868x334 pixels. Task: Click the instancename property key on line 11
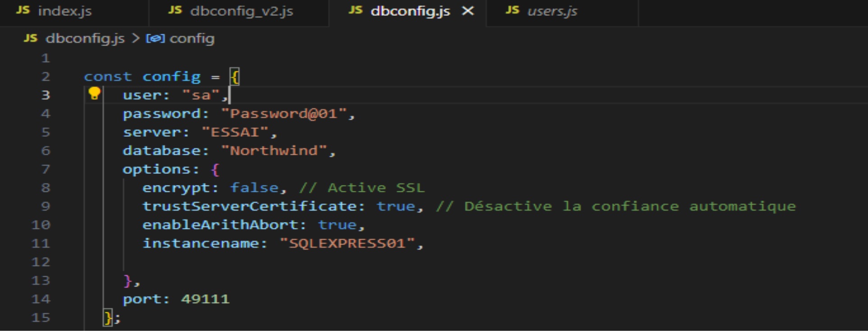pyautogui.click(x=201, y=243)
